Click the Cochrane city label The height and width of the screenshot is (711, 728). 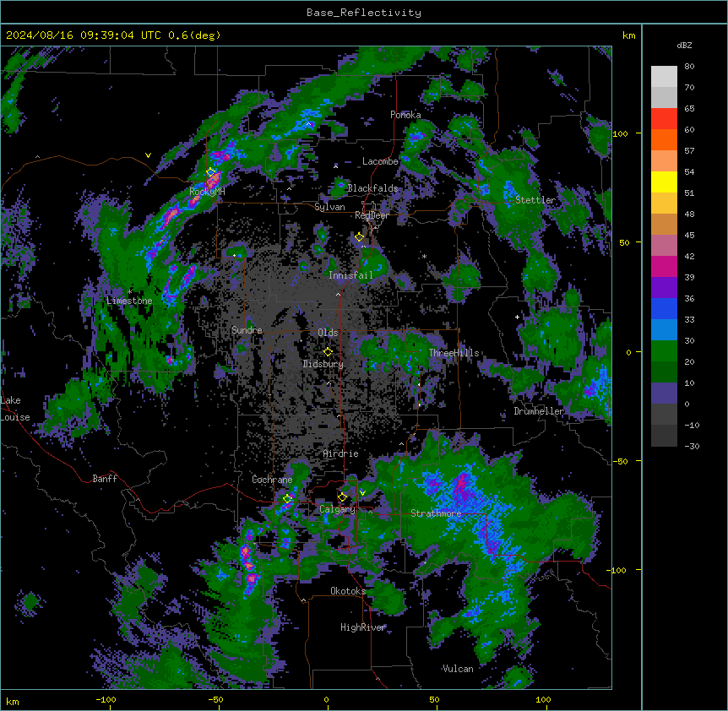click(272, 480)
